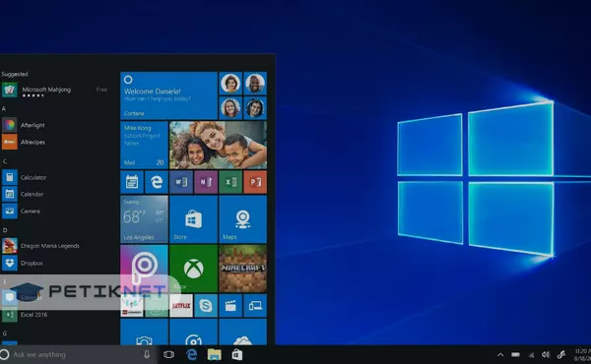Open the taskbar clock and date
This screenshot has width=591, height=364.
583,354
